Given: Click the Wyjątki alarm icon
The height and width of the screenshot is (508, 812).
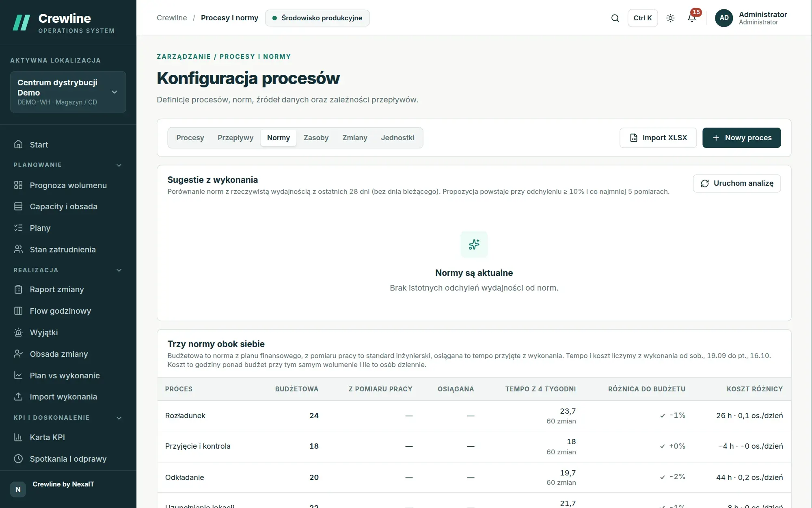Looking at the screenshot, I should click(18, 332).
